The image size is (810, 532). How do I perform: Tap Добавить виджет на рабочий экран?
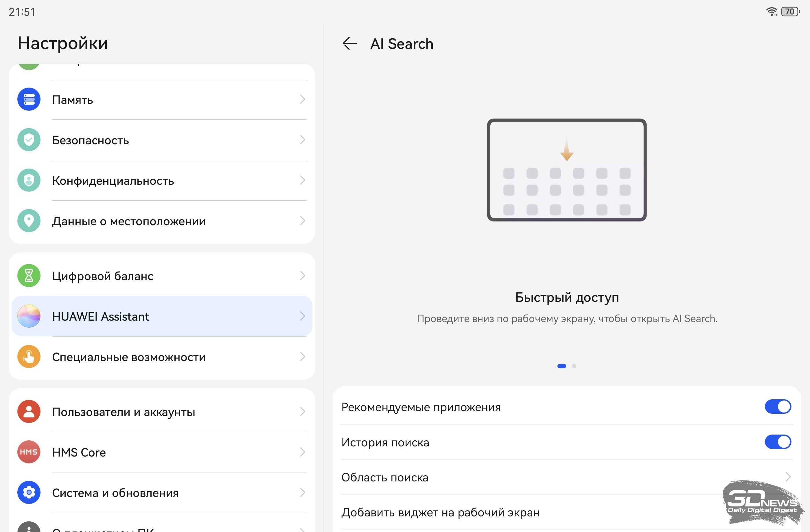pyautogui.click(x=440, y=512)
